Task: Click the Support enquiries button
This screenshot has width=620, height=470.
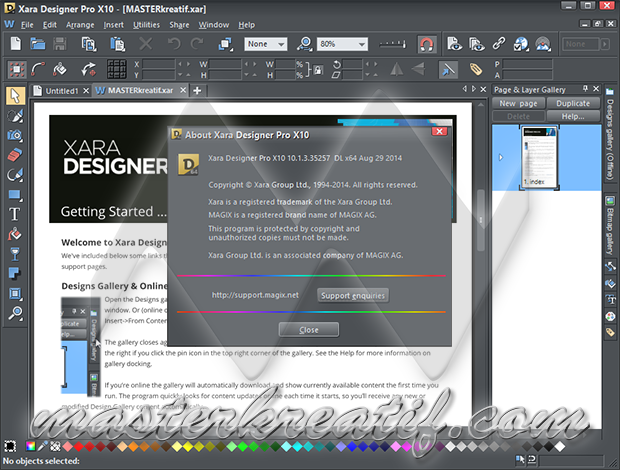Action: coord(353,296)
